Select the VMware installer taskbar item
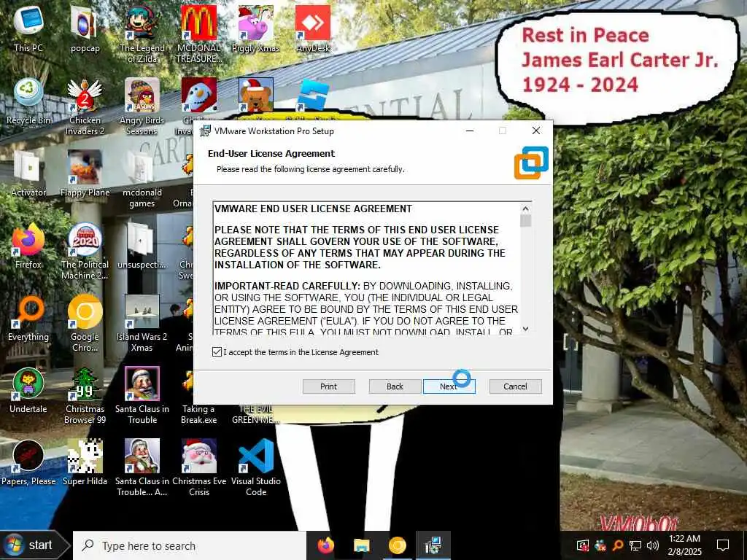The width and height of the screenshot is (747, 560). coord(433,545)
